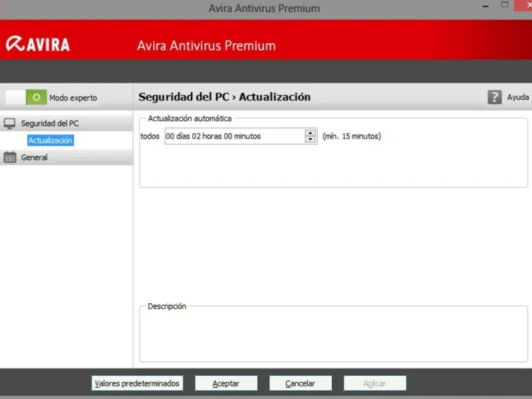
Task: Open the Actualización sidebar entry
Action: pos(51,140)
